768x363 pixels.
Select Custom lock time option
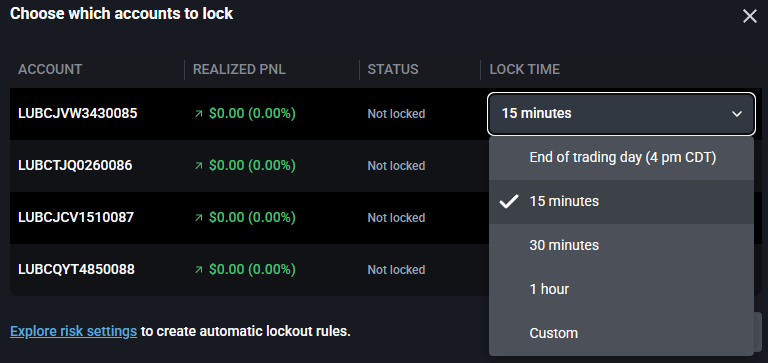pyautogui.click(x=621, y=333)
